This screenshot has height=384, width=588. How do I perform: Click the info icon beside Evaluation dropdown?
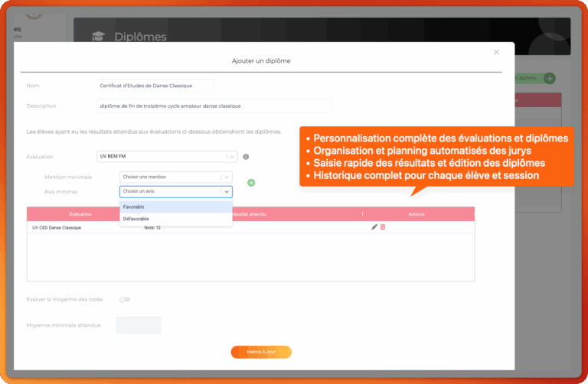(246, 157)
